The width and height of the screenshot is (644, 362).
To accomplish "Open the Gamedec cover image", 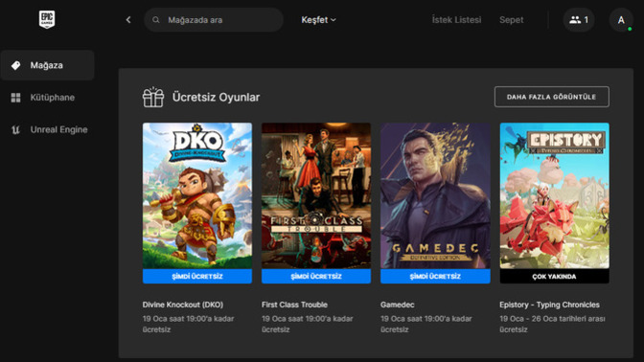I will [x=435, y=195].
